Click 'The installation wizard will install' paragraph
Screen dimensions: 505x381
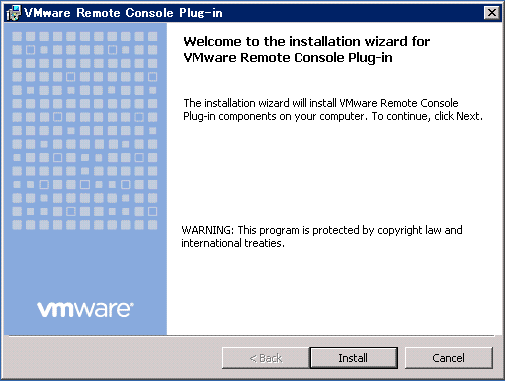(333, 109)
